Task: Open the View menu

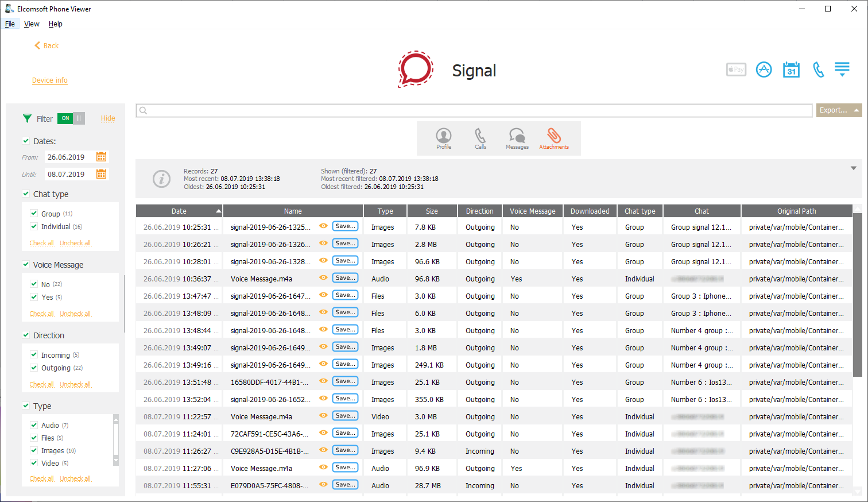Action: click(32, 24)
